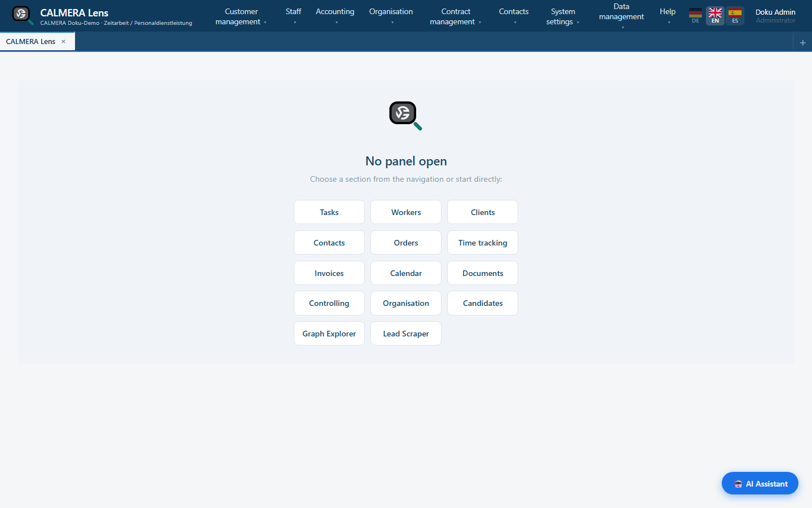
Task: Switch language to Spanish flag
Action: coord(735,16)
